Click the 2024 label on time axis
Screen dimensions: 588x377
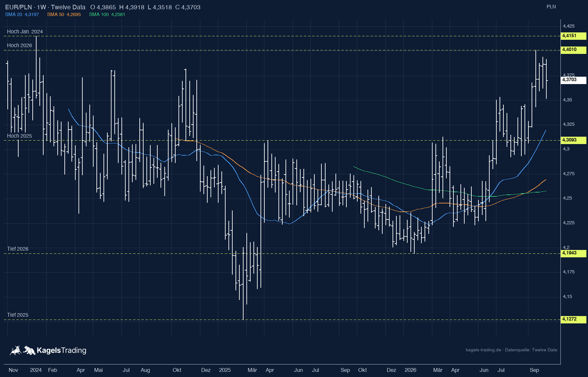[36, 370]
